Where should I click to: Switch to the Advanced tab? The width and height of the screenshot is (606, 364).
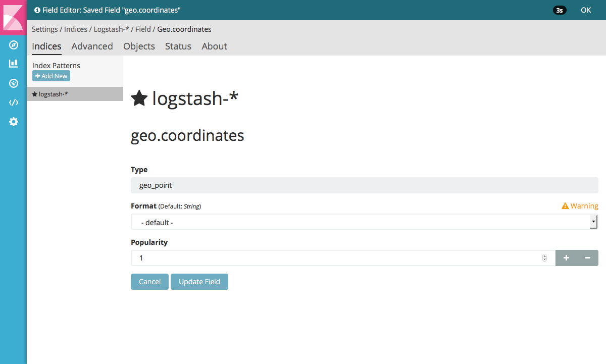[x=92, y=46]
